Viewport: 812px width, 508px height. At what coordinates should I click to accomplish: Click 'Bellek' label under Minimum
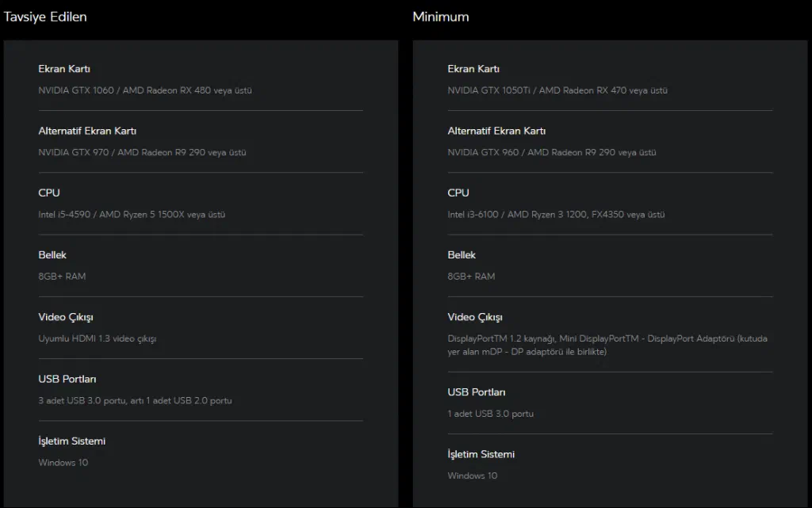tap(462, 255)
